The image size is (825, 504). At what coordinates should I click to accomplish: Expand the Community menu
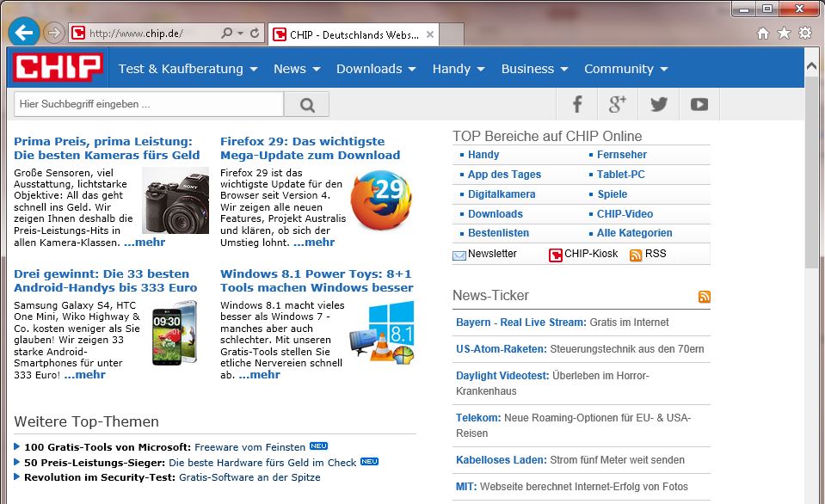pyautogui.click(x=625, y=69)
